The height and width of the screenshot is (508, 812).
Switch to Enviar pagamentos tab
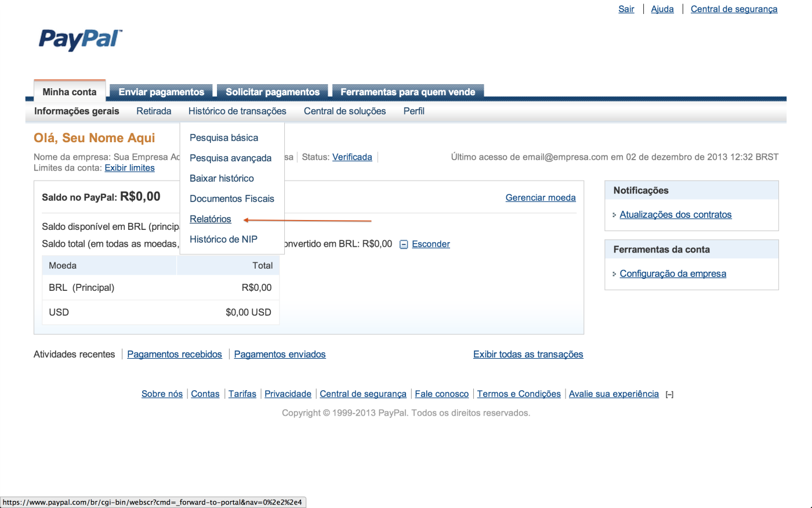click(x=161, y=92)
